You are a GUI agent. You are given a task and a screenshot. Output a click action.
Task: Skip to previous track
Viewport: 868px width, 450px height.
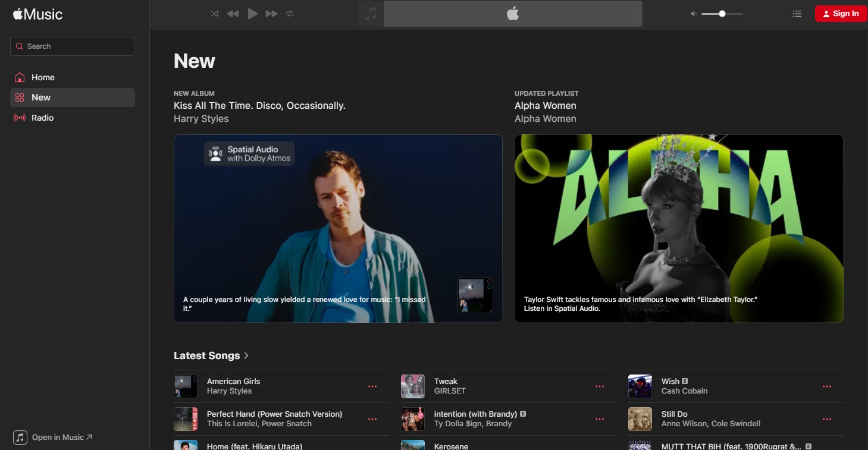(233, 14)
